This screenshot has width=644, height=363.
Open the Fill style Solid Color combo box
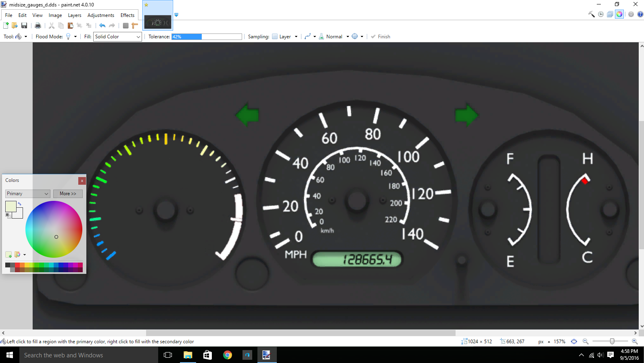(x=117, y=37)
